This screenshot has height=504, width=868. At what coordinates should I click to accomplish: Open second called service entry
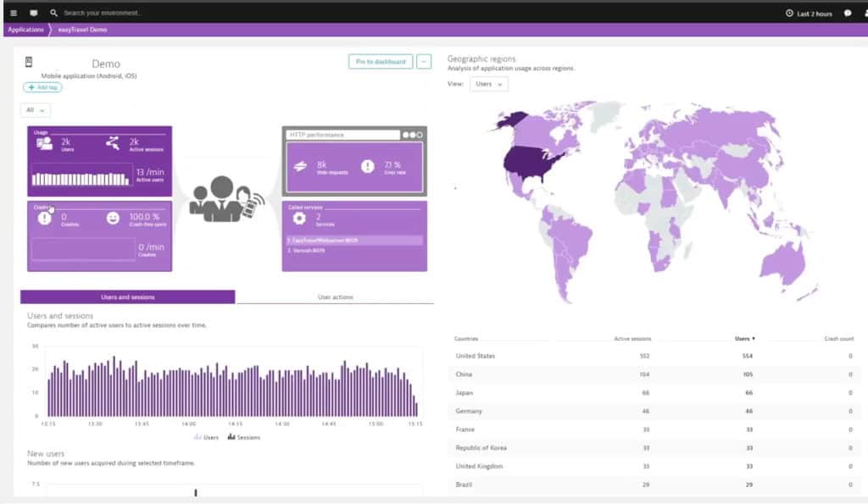tap(354, 251)
